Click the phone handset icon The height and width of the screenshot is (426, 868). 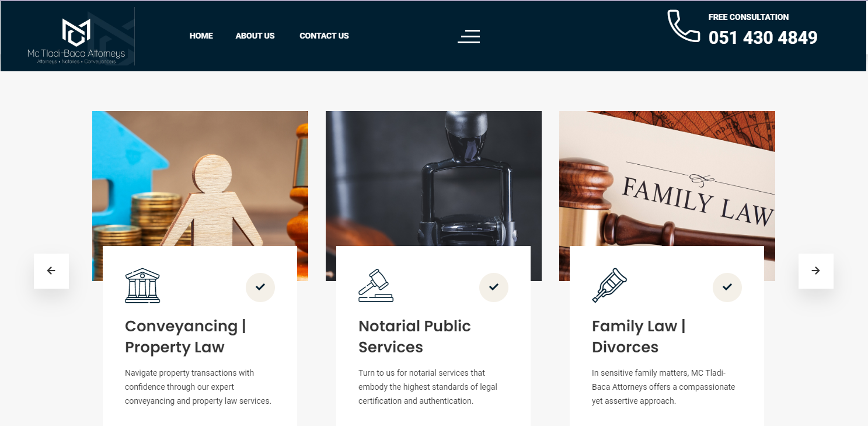point(684,26)
